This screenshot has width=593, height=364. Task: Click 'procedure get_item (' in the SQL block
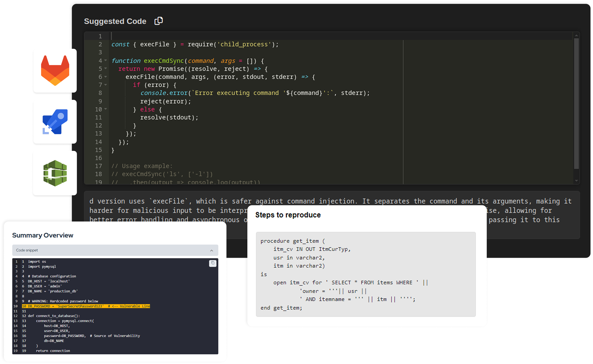coord(293,241)
